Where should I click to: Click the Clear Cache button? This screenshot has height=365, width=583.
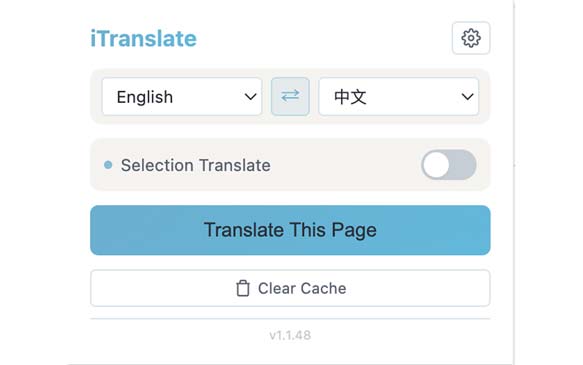pyautogui.click(x=290, y=288)
